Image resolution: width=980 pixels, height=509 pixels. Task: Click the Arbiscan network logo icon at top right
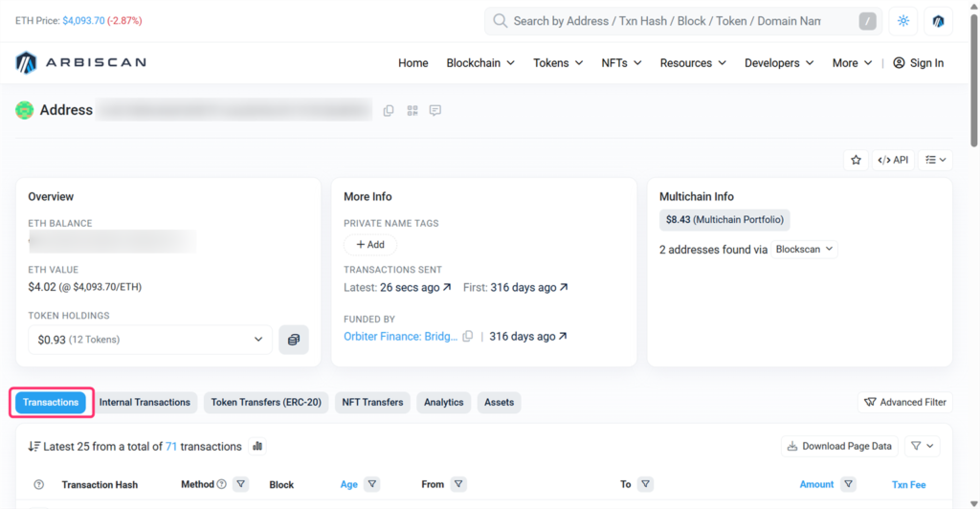coord(938,21)
